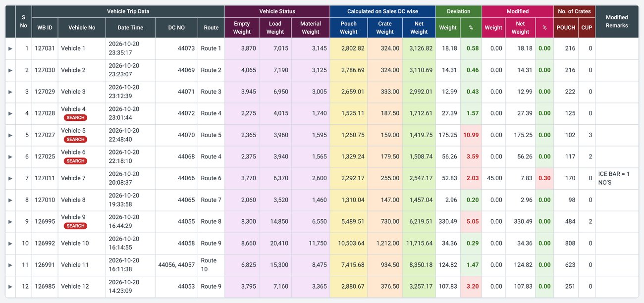Click net weight 11,715.64
The image size is (644, 303).
coord(419,243)
